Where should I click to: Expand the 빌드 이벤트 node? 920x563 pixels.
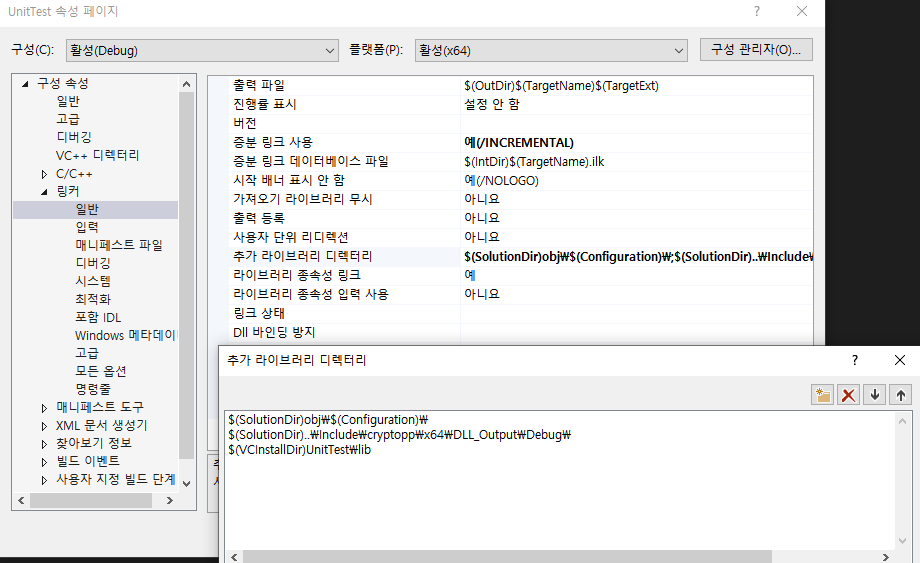pos(44,462)
